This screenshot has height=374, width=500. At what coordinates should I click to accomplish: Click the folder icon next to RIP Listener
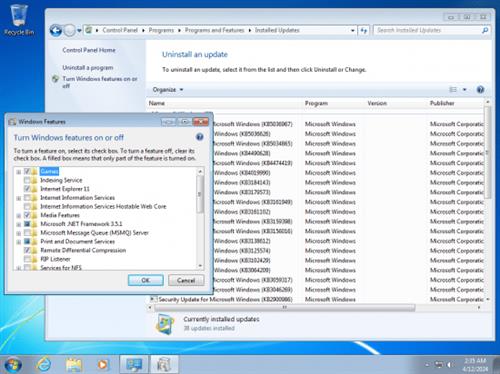tap(34, 259)
